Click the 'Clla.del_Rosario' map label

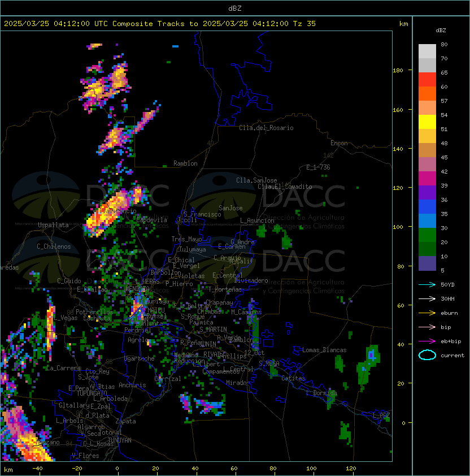tap(266, 128)
